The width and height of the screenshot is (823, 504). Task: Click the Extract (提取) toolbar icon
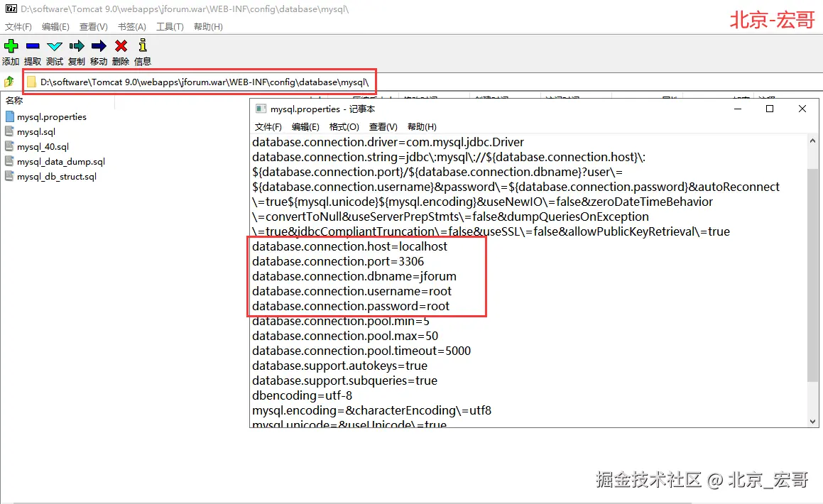[x=33, y=46]
